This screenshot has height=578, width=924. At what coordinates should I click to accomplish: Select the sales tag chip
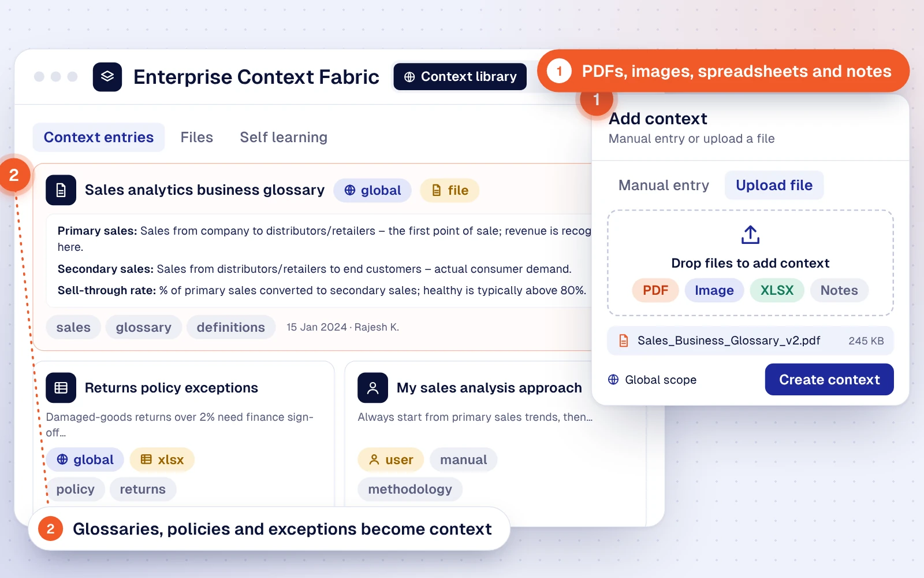[73, 328]
